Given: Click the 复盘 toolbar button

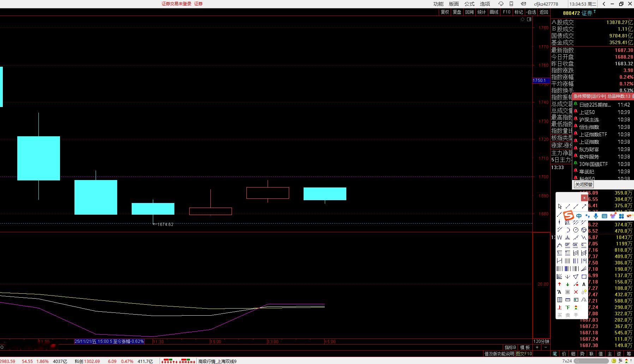Looking at the screenshot, I should click(x=457, y=12).
